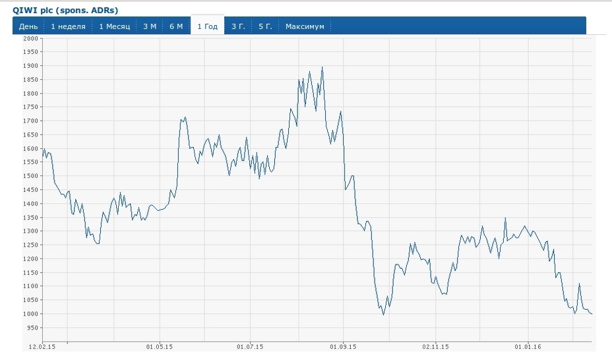
Task: Click the 02.11.15 date axis label
Action: (x=435, y=346)
